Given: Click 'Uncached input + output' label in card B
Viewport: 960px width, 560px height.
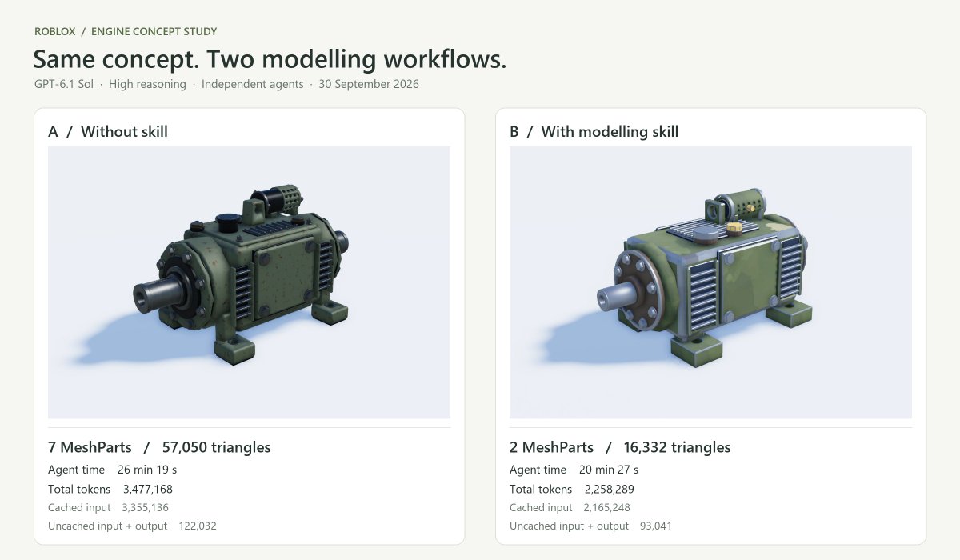Looking at the screenshot, I should click(569, 526).
